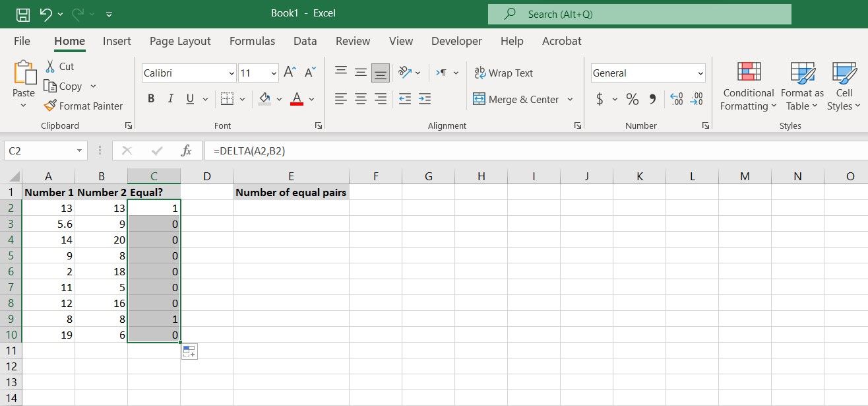868x406 pixels.
Task: Select the Conditional Formatting icon
Action: [747, 86]
